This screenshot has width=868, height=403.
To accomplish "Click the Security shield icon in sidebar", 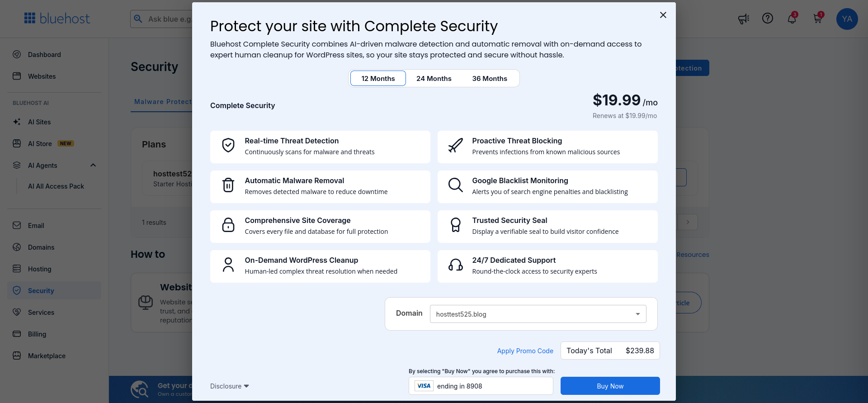I will pyautogui.click(x=17, y=290).
